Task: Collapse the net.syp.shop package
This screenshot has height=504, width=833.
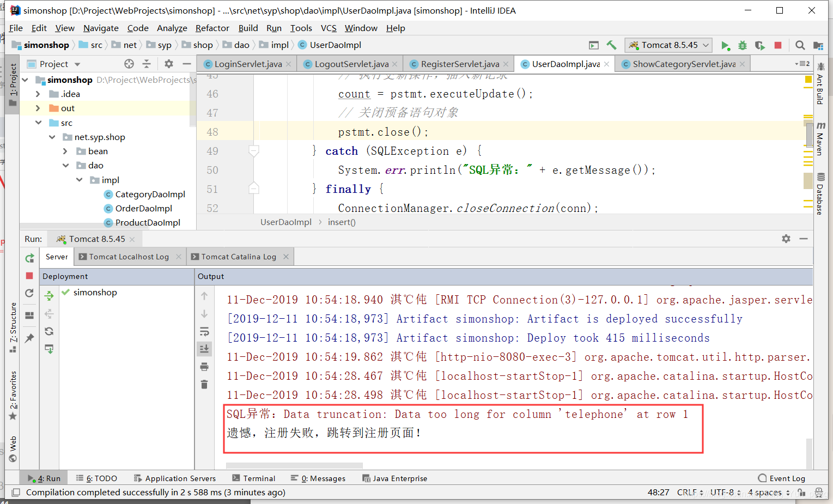Action: 52,137
